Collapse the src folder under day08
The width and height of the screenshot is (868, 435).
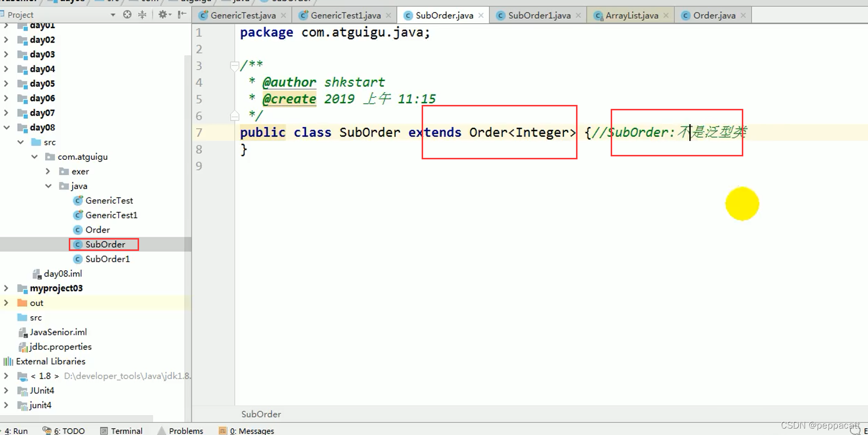20,142
